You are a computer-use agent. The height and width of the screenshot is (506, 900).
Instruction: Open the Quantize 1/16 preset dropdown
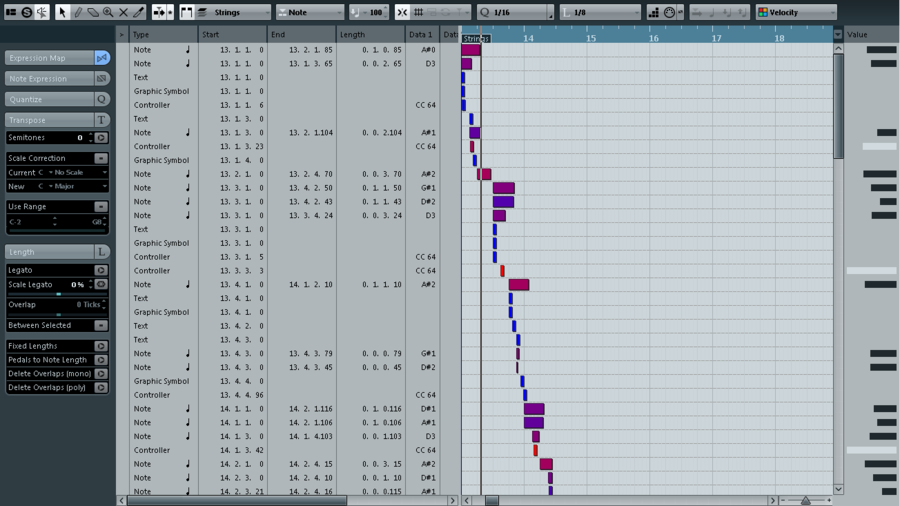[515, 12]
